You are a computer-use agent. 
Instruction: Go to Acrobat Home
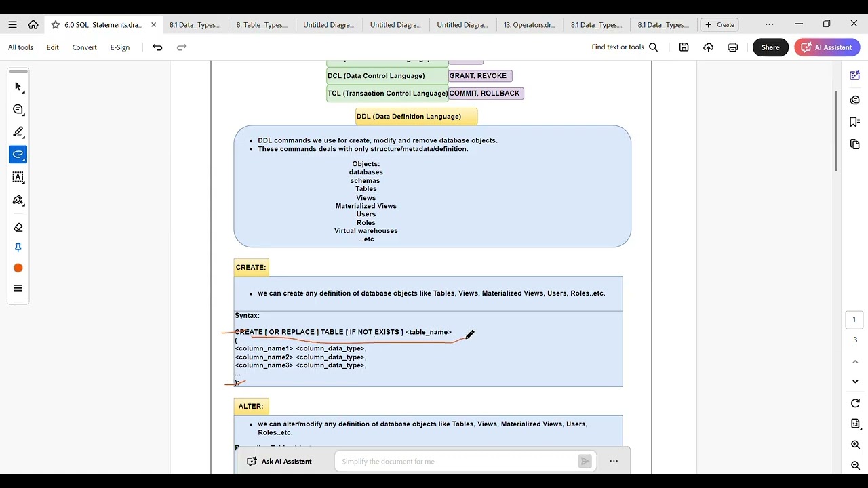(33, 24)
